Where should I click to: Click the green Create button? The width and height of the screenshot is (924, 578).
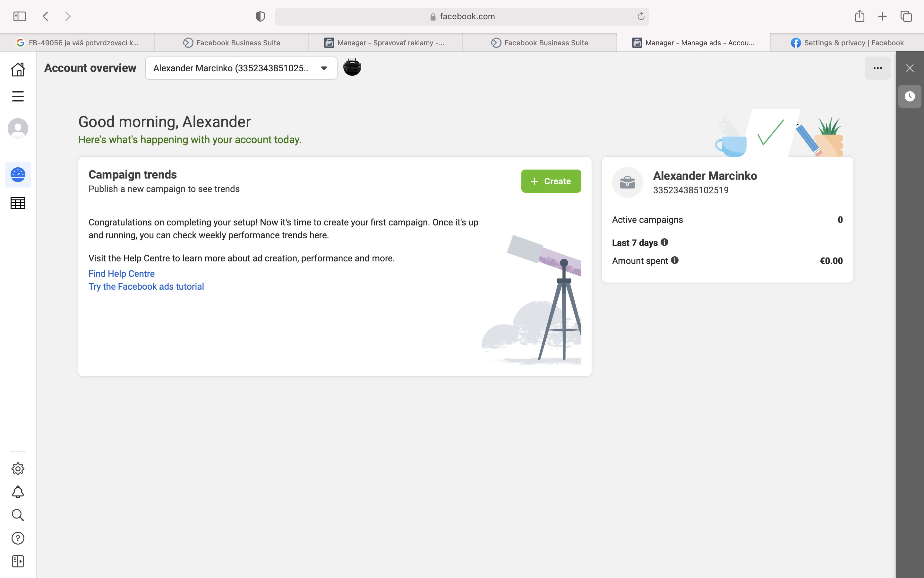pos(551,181)
